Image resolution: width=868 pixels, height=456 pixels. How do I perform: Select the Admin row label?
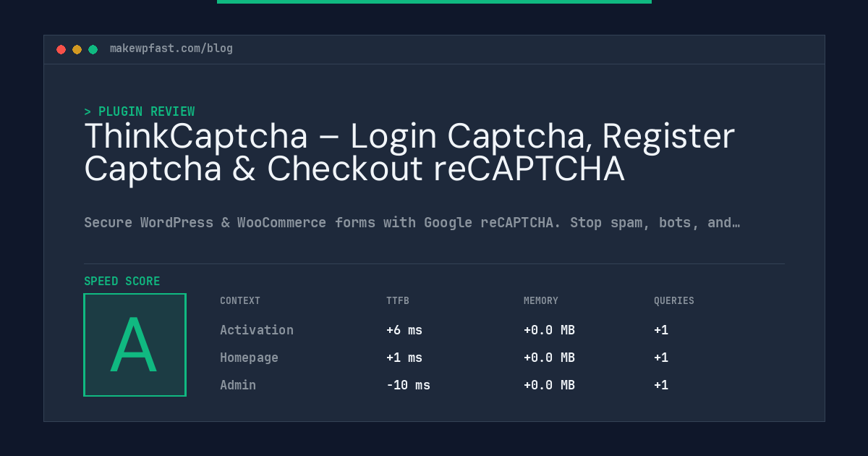click(x=238, y=385)
